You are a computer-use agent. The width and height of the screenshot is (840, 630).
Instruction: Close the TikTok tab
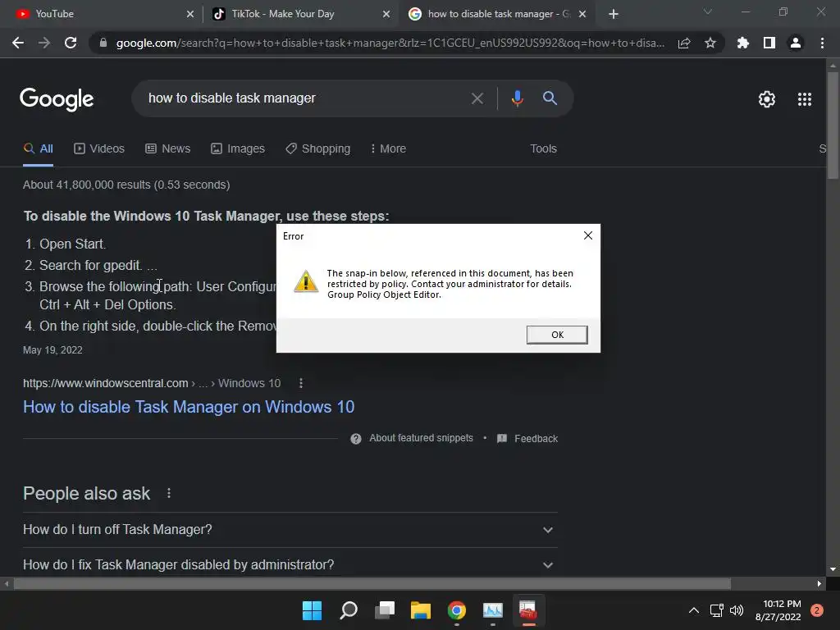point(386,14)
